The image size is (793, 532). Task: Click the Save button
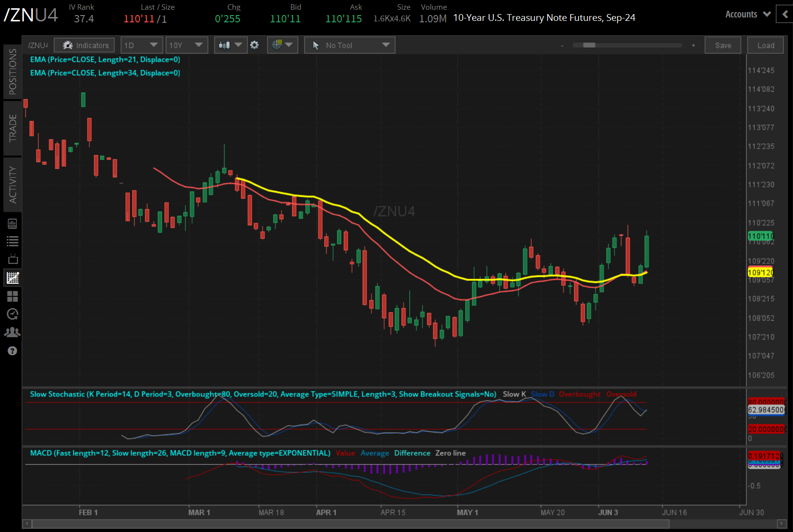tap(723, 45)
